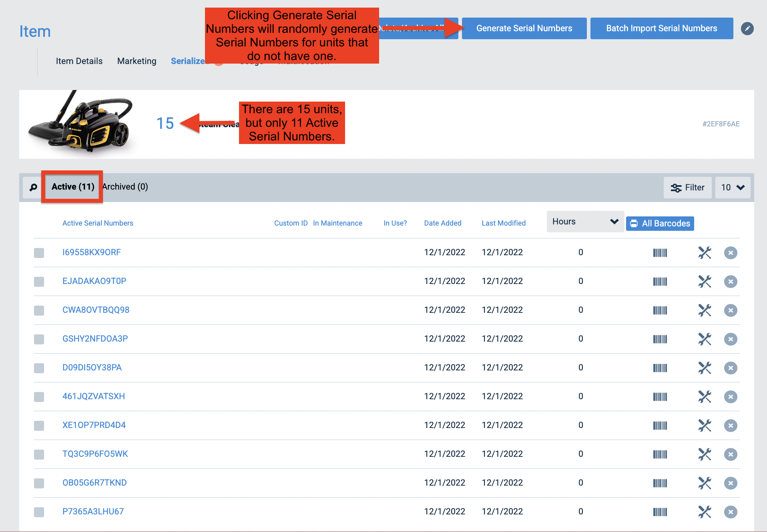Open maintenance tools for XE1OP7PRD4D4

(705, 425)
